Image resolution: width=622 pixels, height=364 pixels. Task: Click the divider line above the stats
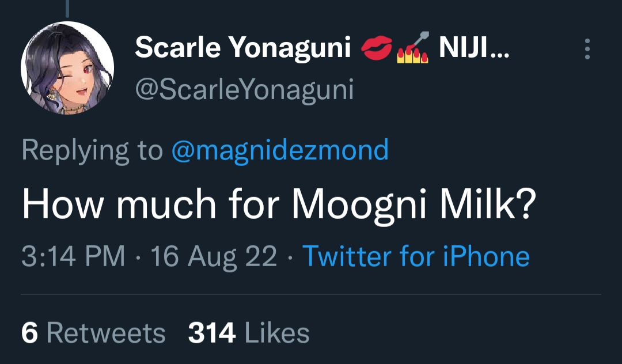311,295
